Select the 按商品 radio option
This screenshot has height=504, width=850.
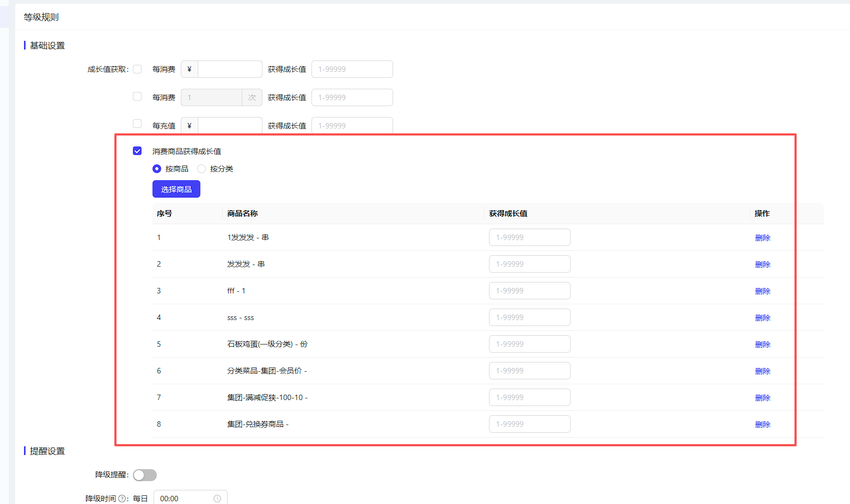(157, 169)
